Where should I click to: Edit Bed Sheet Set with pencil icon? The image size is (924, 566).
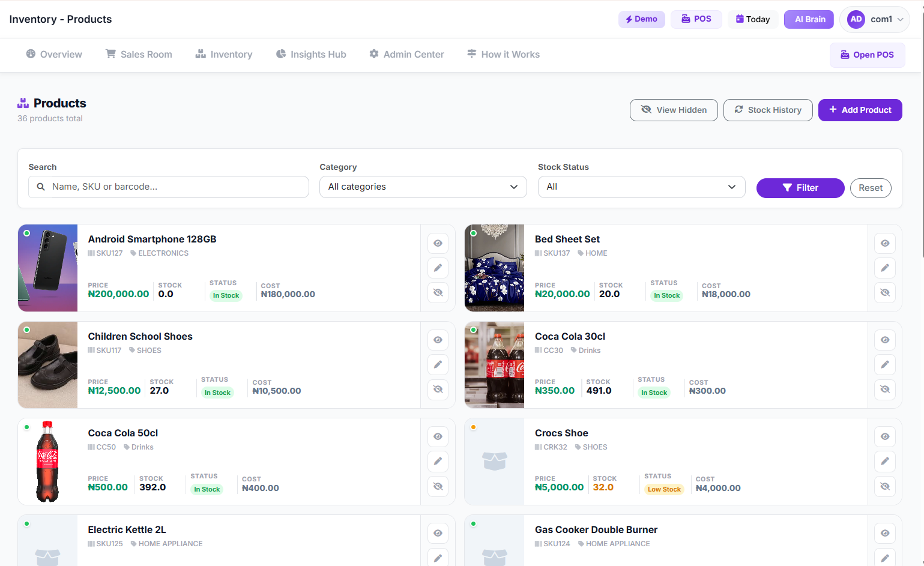(885, 268)
